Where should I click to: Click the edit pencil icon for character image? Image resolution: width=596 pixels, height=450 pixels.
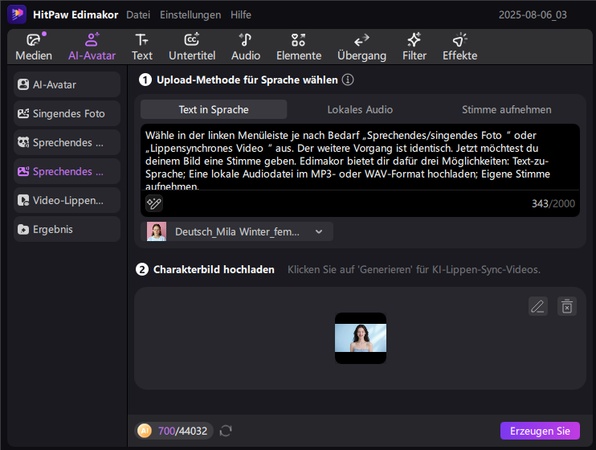[x=538, y=306]
